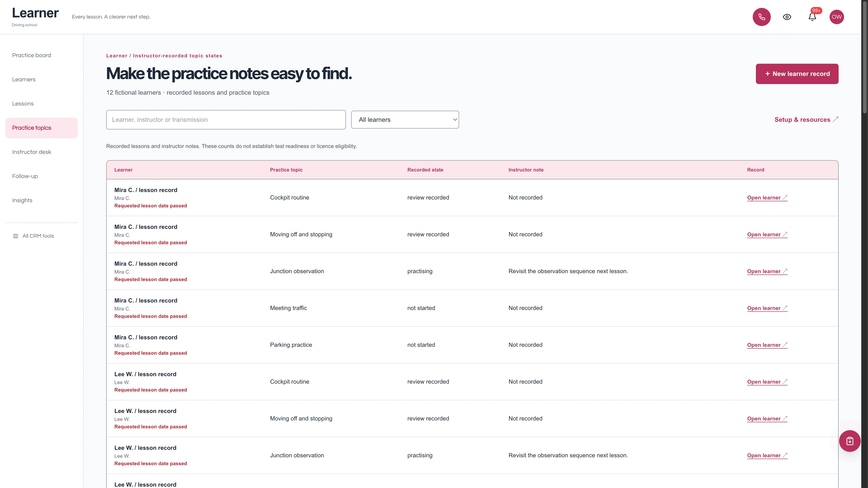Select Practice topics in sidebar
Screen dimensions: 868x488
[x=41, y=128]
